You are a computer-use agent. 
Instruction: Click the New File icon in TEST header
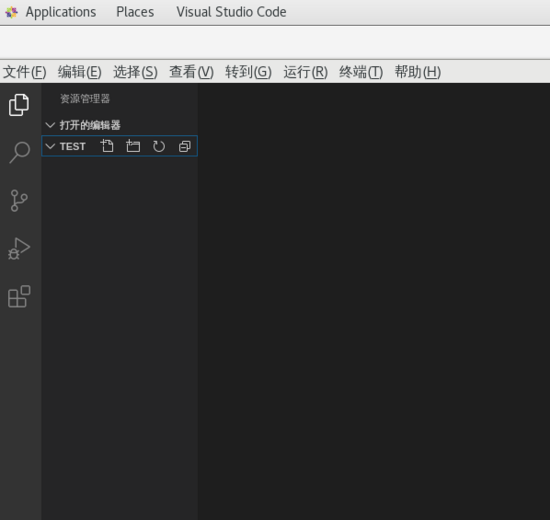(107, 146)
